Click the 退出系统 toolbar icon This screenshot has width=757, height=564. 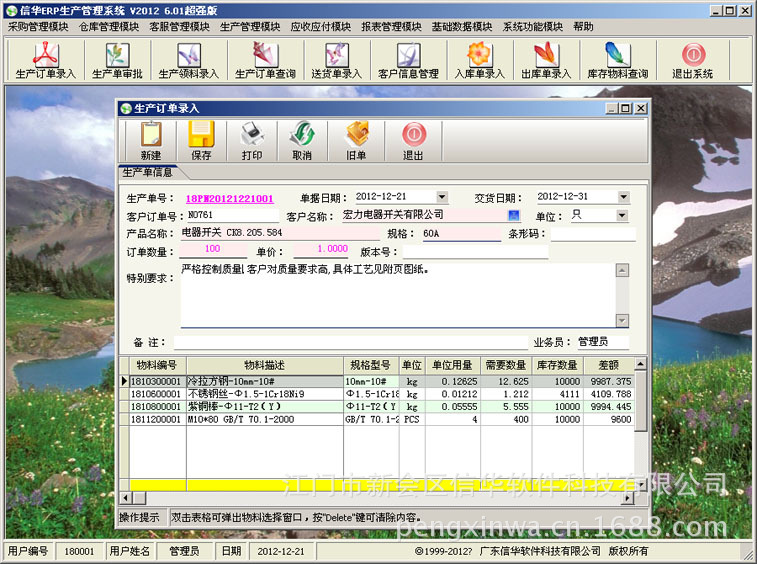tap(693, 60)
